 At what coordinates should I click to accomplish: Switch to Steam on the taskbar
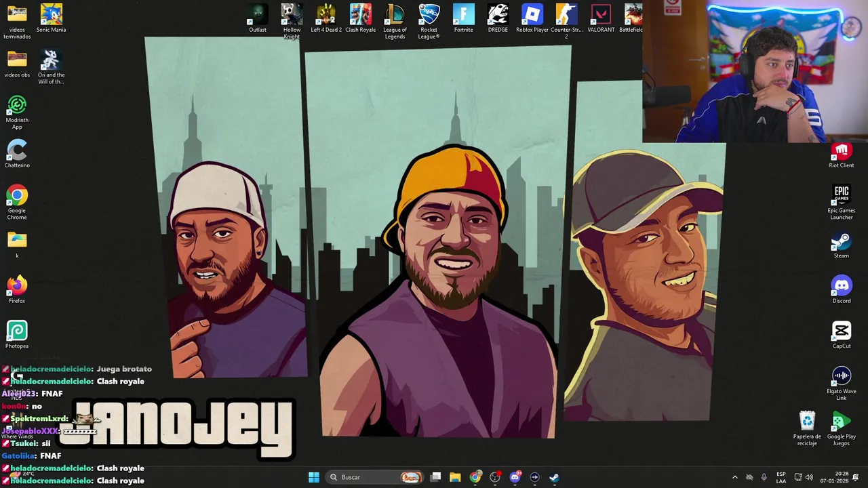click(554, 477)
